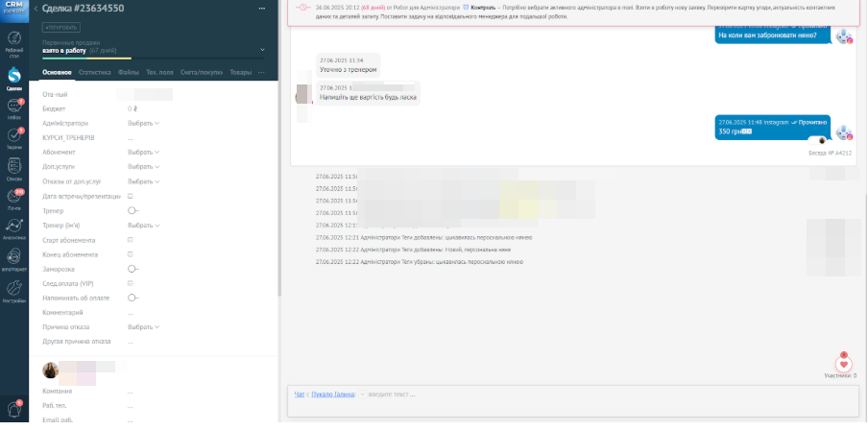The width and height of the screenshot is (868, 430).
Task: Switch to the Товары tab
Action: (x=241, y=73)
